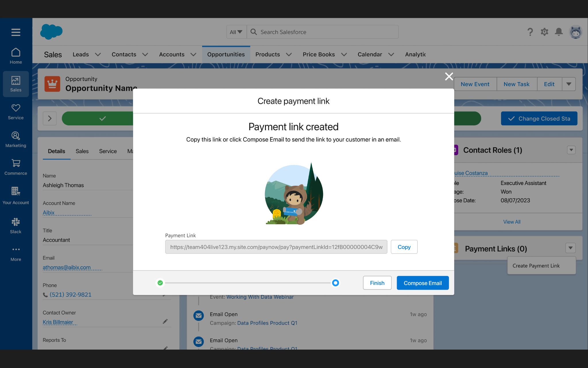Click the completed green step indicator

160,283
